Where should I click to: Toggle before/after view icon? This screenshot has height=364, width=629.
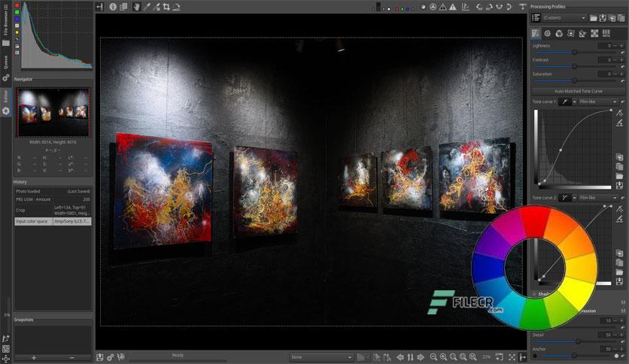pyautogui.click(x=123, y=7)
